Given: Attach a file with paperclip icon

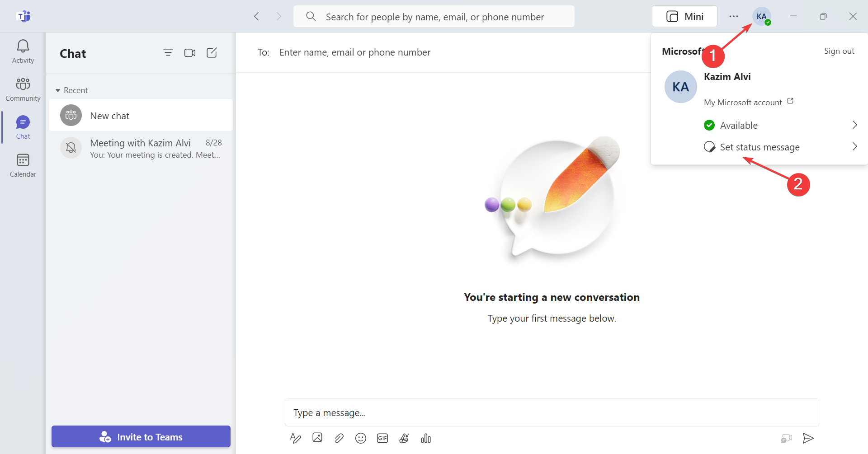Looking at the screenshot, I should point(339,438).
